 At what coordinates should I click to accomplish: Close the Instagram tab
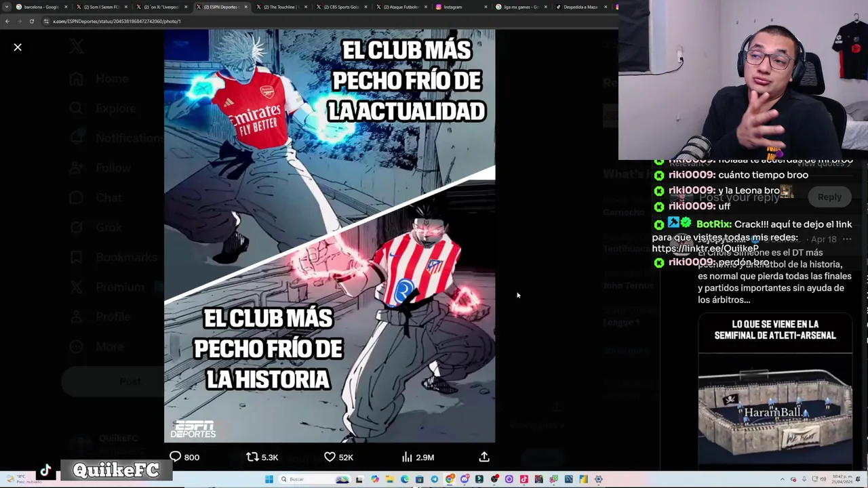coord(486,7)
